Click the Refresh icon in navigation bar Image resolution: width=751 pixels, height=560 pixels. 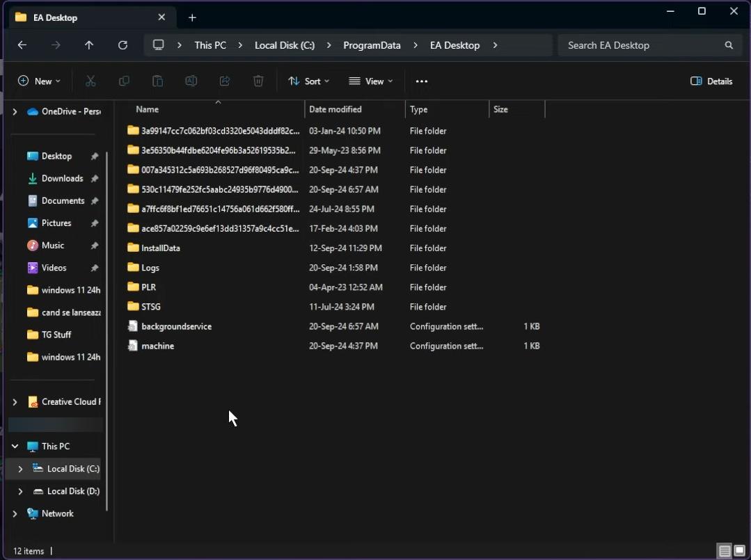[x=122, y=45]
